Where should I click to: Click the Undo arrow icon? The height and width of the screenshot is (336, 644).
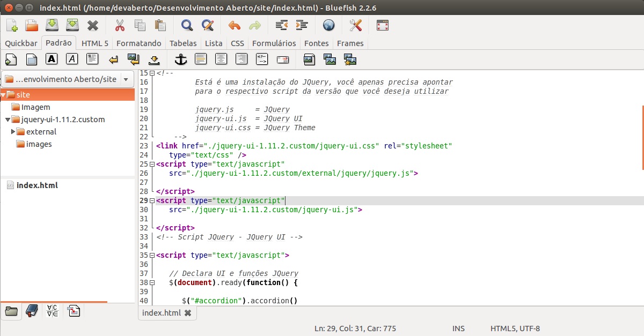click(235, 25)
